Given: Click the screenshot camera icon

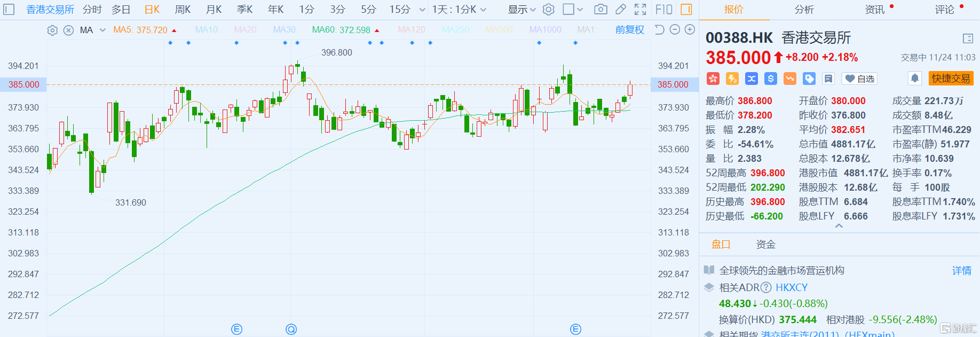Looking at the screenshot, I should 600,9.
